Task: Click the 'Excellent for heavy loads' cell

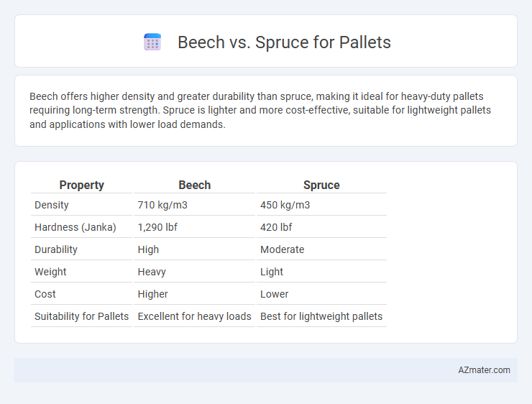Action: click(x=194, y=316)
